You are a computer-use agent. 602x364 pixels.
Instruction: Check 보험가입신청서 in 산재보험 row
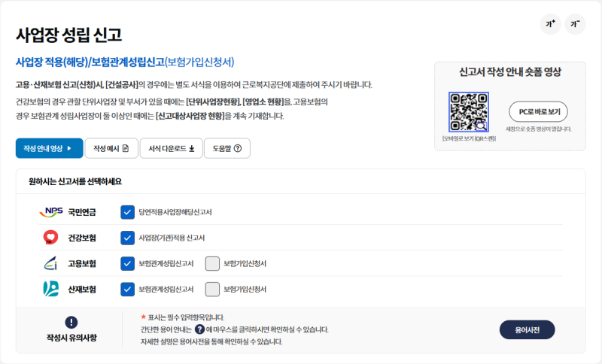click(x=212, y=290)
